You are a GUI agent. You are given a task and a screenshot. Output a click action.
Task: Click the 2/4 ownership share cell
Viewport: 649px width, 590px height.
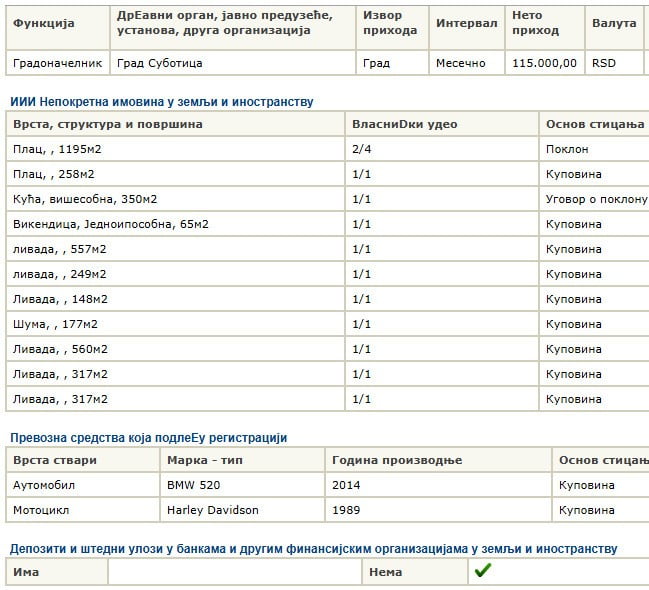442,149
